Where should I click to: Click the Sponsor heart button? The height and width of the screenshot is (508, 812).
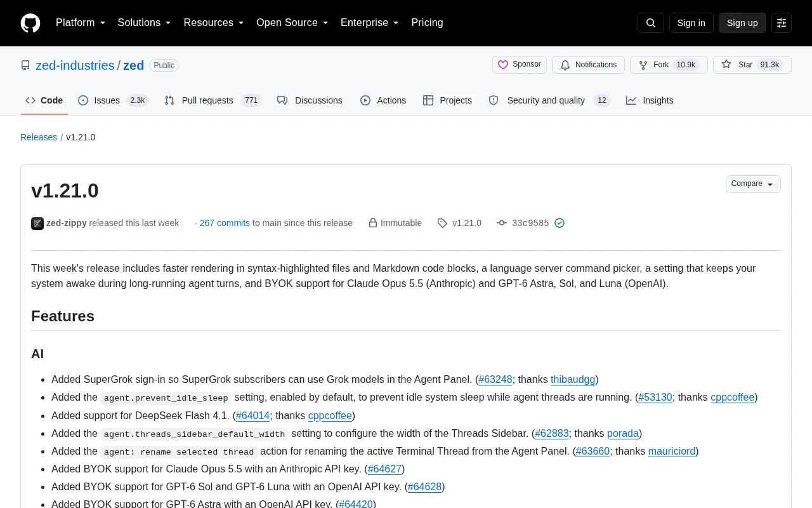520,65
